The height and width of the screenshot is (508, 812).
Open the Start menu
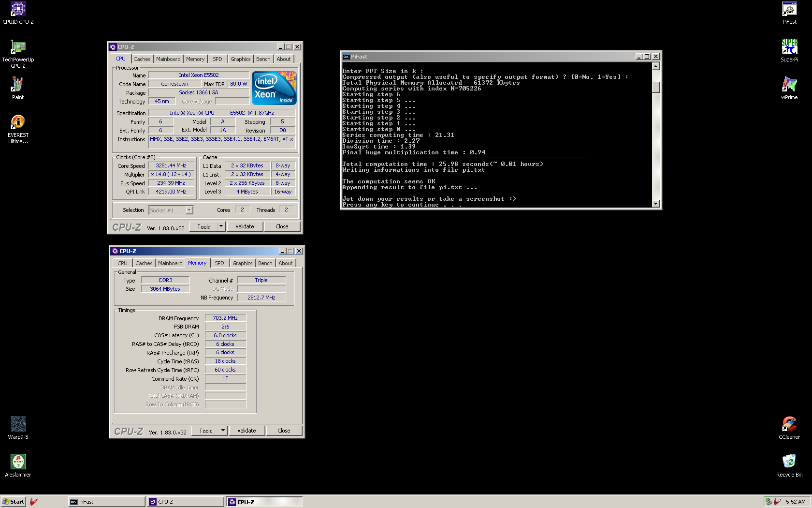[13, 502]
